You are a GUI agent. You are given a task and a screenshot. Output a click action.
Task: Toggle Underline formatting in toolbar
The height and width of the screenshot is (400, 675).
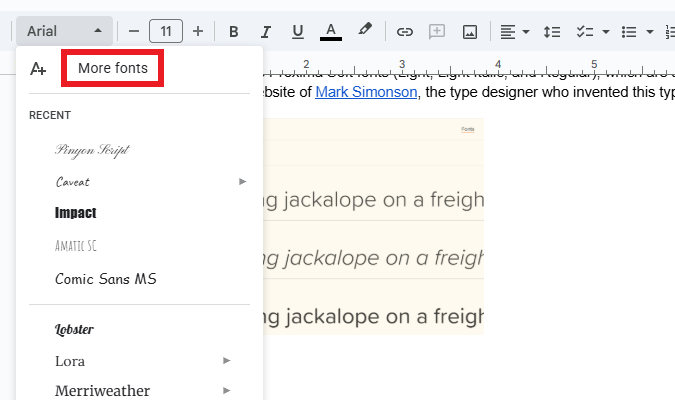click(297, 31)
